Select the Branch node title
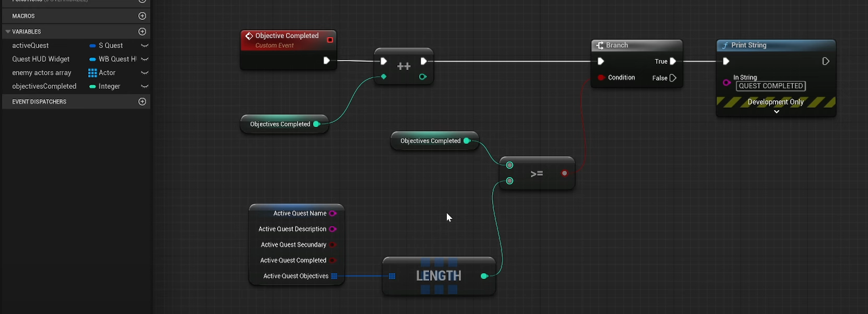The image size is (868, 314). (617, 45)
